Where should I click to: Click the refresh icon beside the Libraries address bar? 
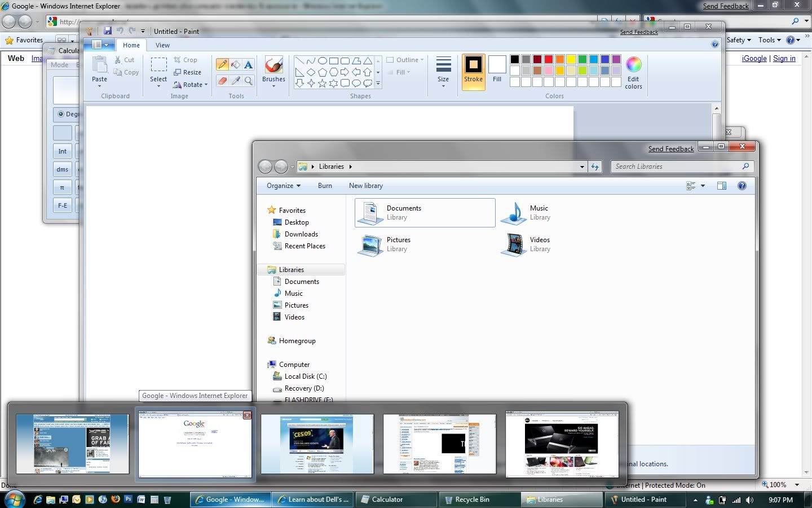point(595,167)
